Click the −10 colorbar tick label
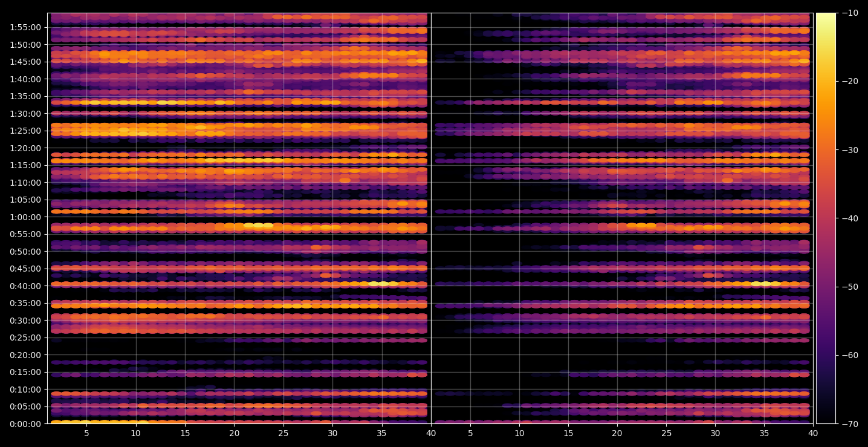The width and height of the screenshot is (868, 447). point(849,13)
